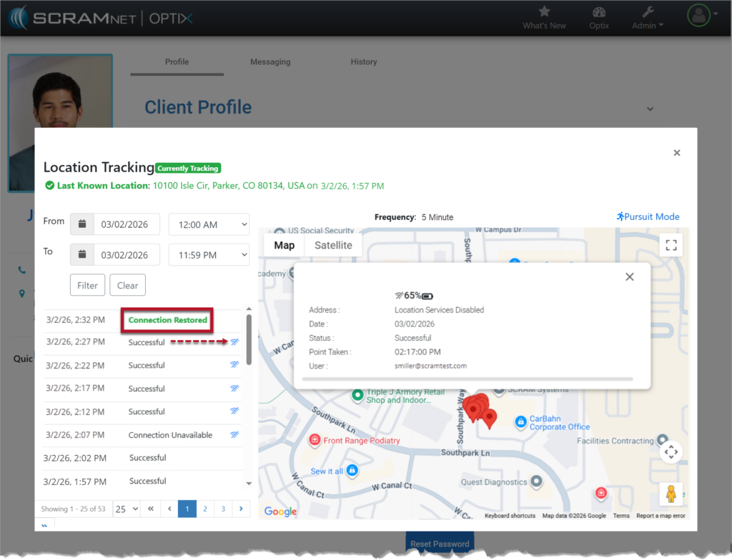
Task: Switch map to Satellite view
Action: 333,245
